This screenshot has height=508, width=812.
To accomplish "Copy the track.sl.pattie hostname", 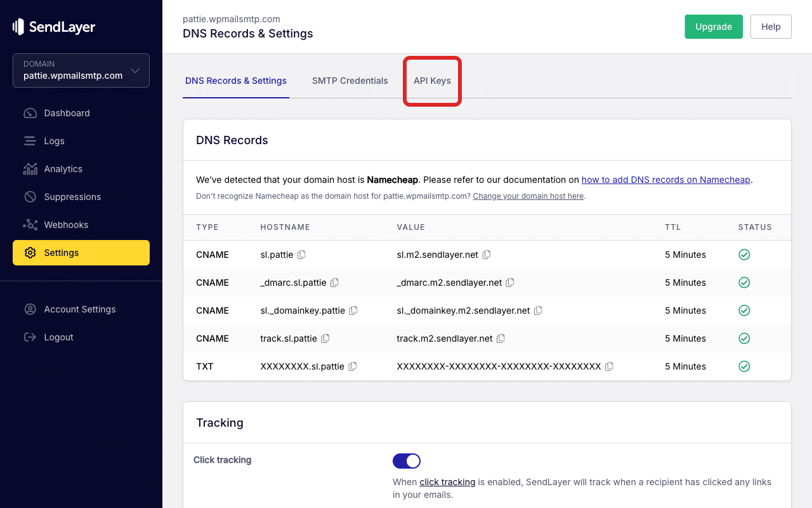I will pos(325,338).
